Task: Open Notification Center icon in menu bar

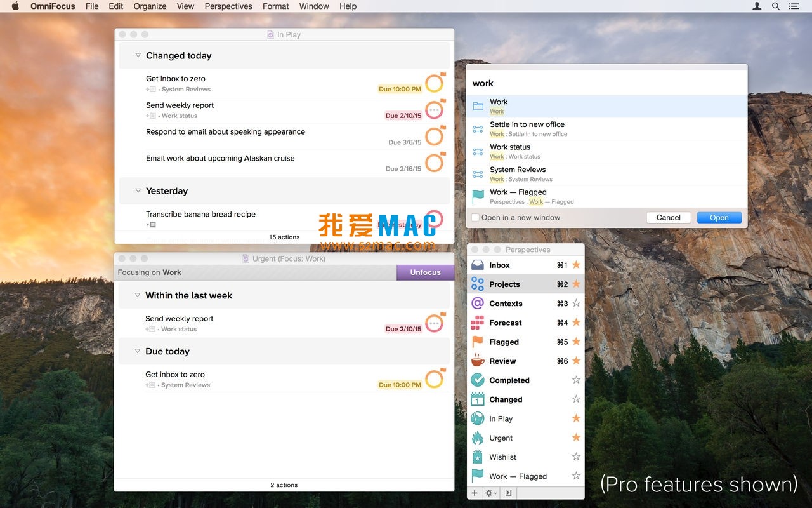Action: click(794, 6)
